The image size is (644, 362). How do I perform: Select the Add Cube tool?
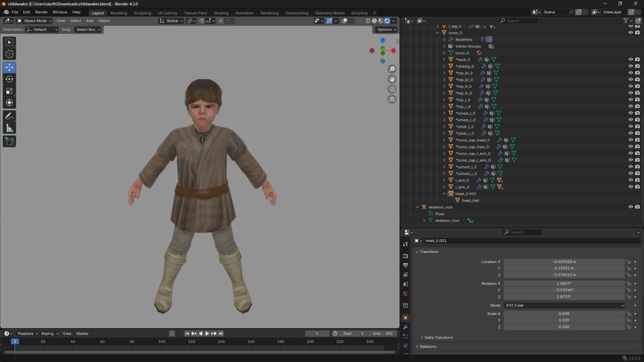pos(9,141)
